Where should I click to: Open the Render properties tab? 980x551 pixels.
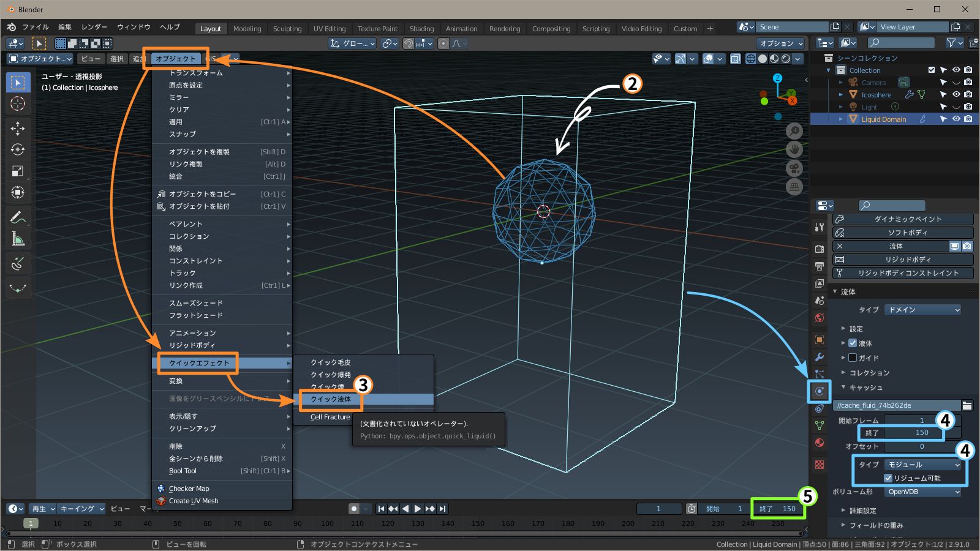coord(820,249)
